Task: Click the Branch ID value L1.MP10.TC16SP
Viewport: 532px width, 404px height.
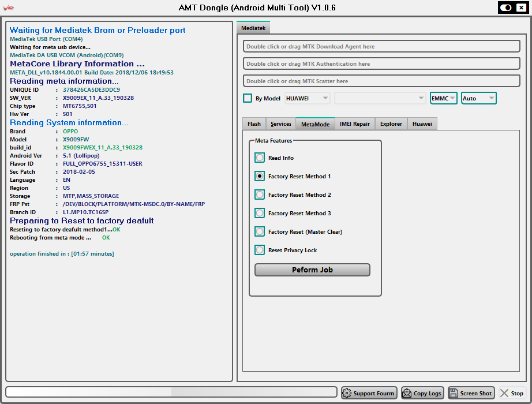Action: pyautogui.click(x=85, y=212)
